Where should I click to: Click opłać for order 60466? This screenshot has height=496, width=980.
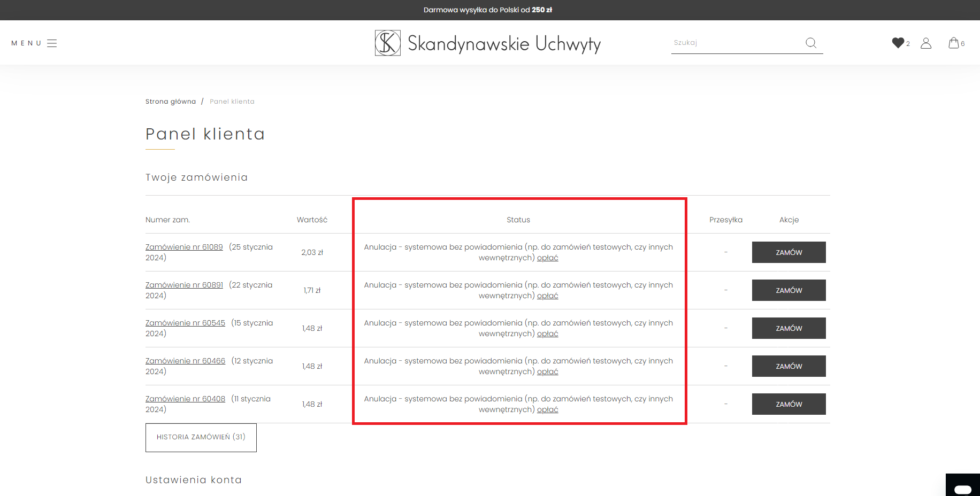coord(547,371)
